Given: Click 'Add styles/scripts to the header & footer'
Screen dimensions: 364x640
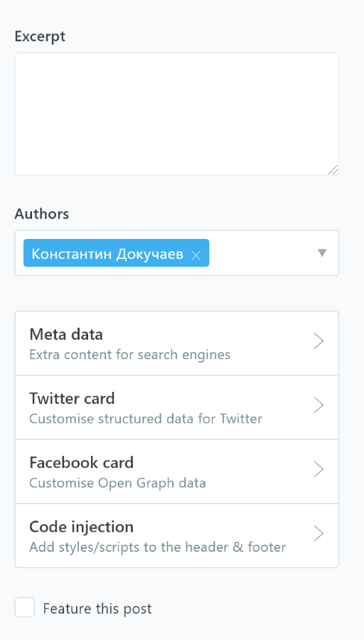Looking at the screenshot, I should coord(158,547).
